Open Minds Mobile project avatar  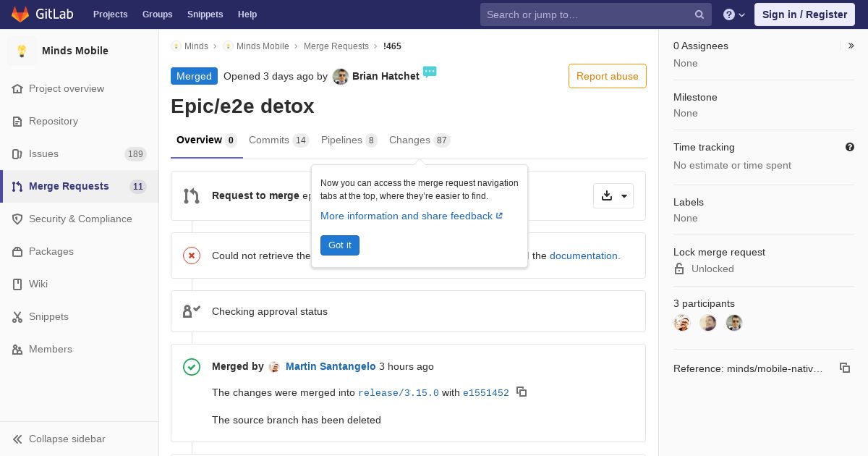22,51
